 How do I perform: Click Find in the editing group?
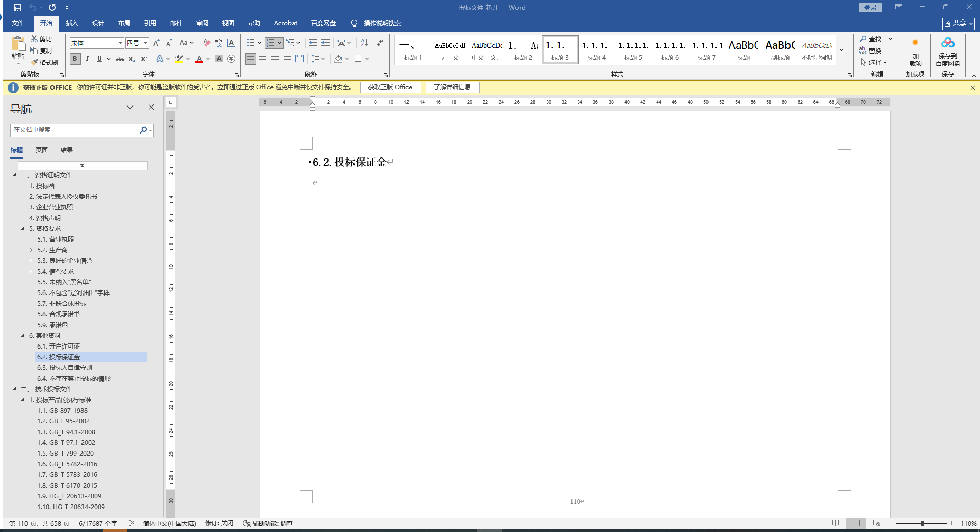[870, 39]
